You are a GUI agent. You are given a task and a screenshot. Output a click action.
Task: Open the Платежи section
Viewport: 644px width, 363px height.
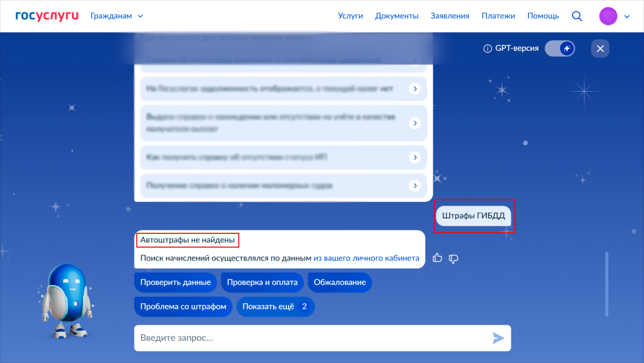pyautogui.click(x=498, y=16)
